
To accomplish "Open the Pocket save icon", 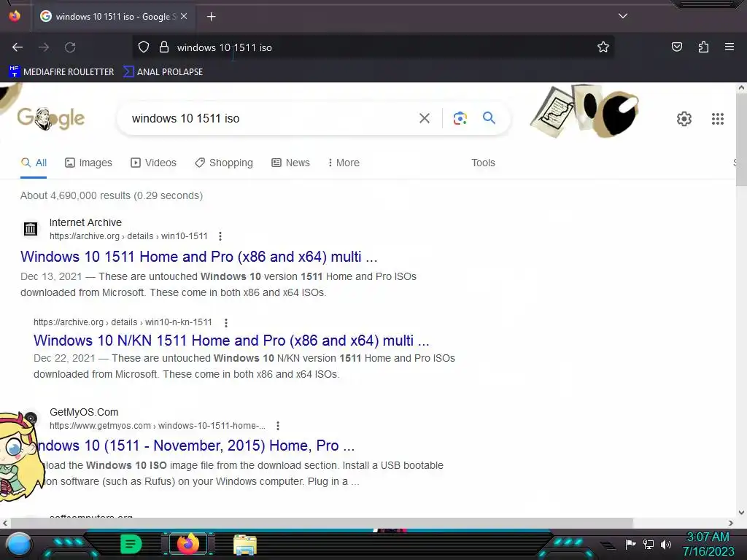I will [677, 47].
